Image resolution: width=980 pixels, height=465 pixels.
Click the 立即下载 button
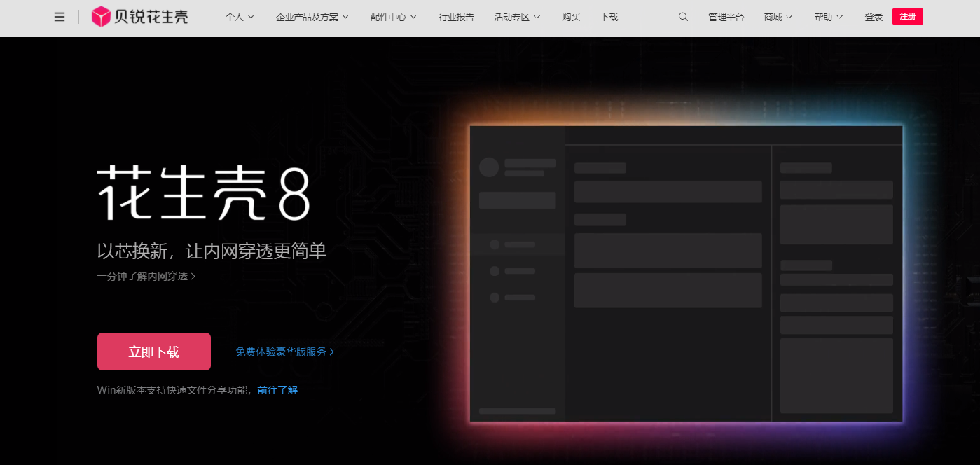[154, 352]
